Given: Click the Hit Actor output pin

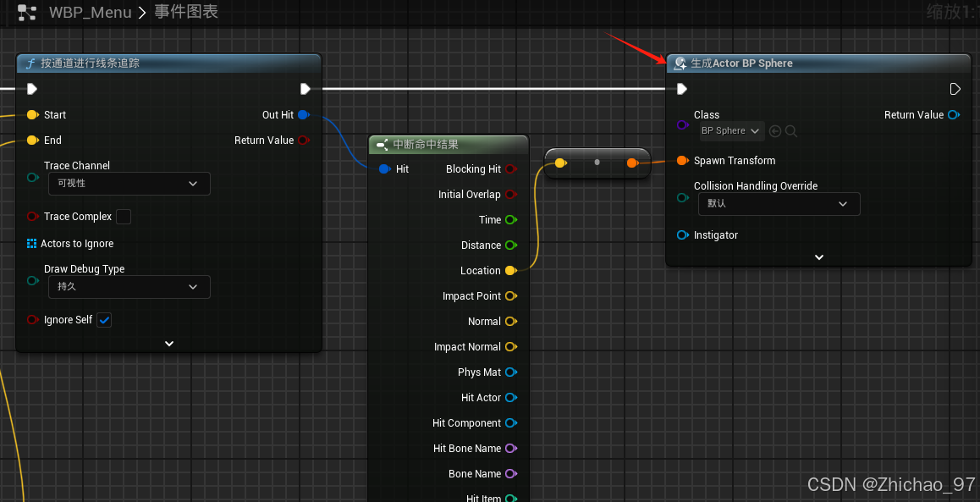Looking at the screenshot, I should click(x=510, y=398).
